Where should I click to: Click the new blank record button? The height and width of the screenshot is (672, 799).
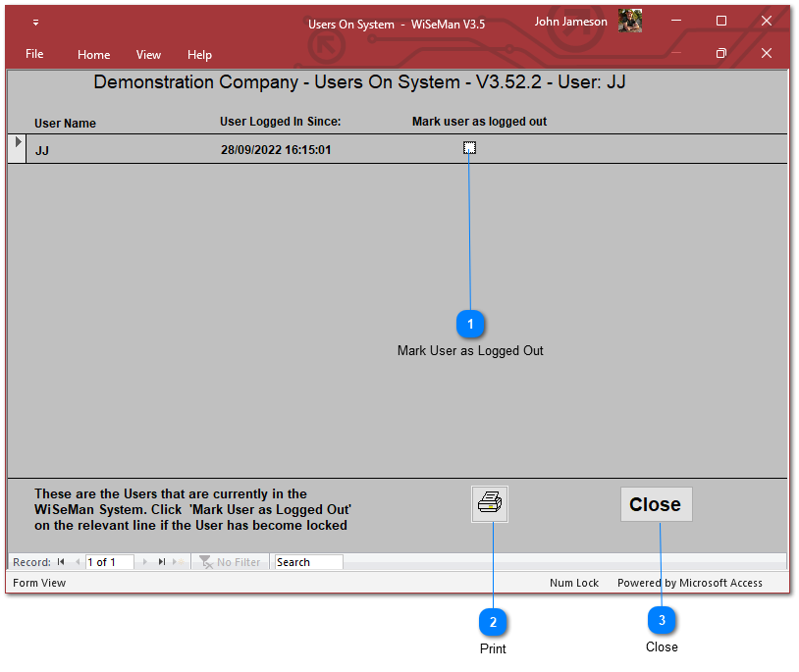178,562
